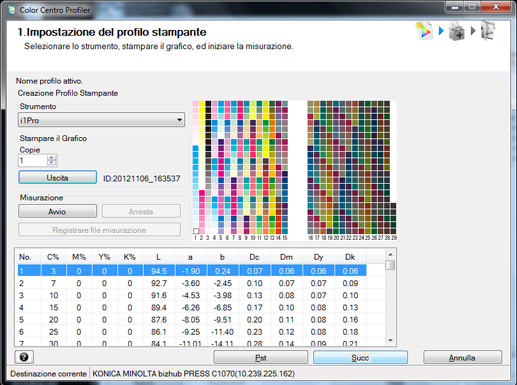Select table row 6 with L 86.1

click(192, 332)
